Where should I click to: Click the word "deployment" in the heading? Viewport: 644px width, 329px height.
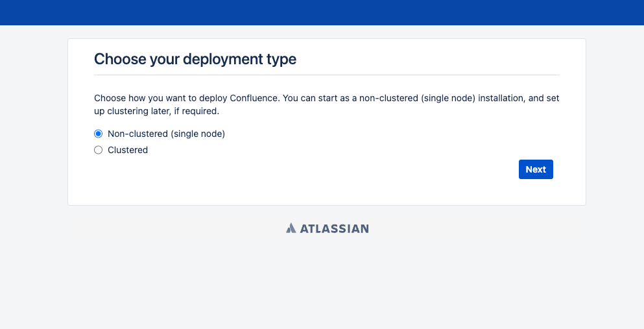click(x=223, y=59)
